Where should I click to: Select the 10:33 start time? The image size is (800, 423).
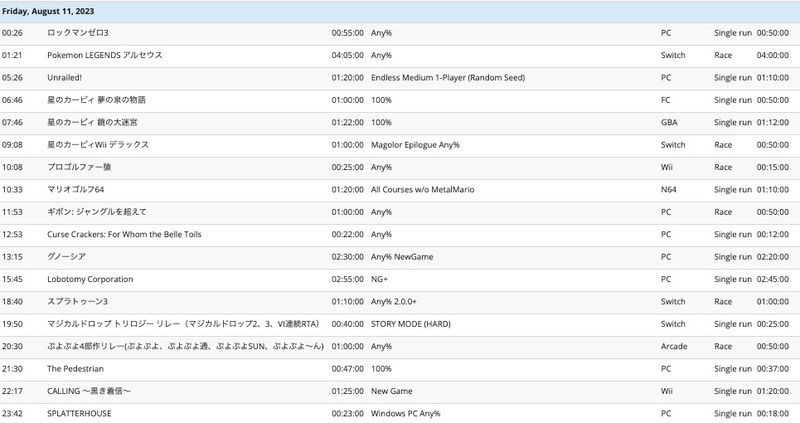(12, 190)
